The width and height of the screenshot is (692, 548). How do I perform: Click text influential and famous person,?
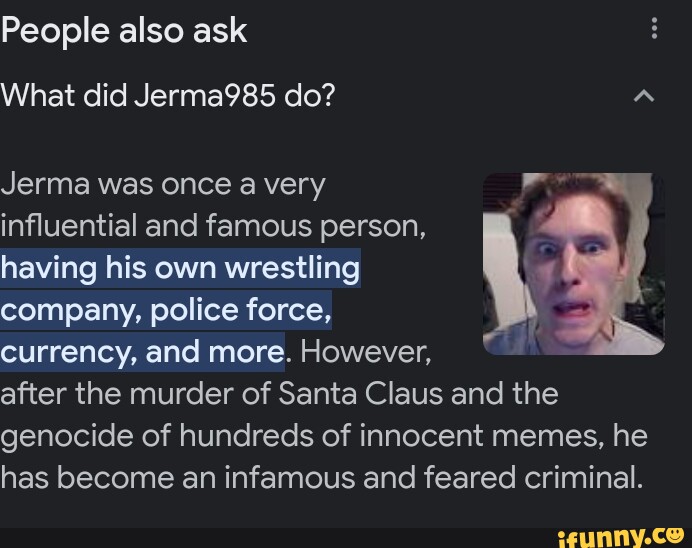pyautogui.click(x=213, y=226)
